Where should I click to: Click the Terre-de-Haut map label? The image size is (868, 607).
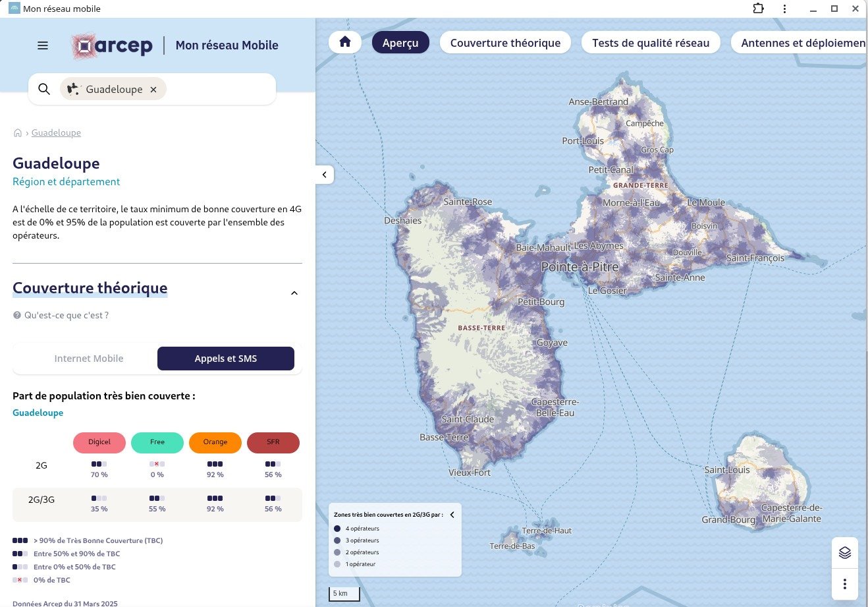click(547, 531)
